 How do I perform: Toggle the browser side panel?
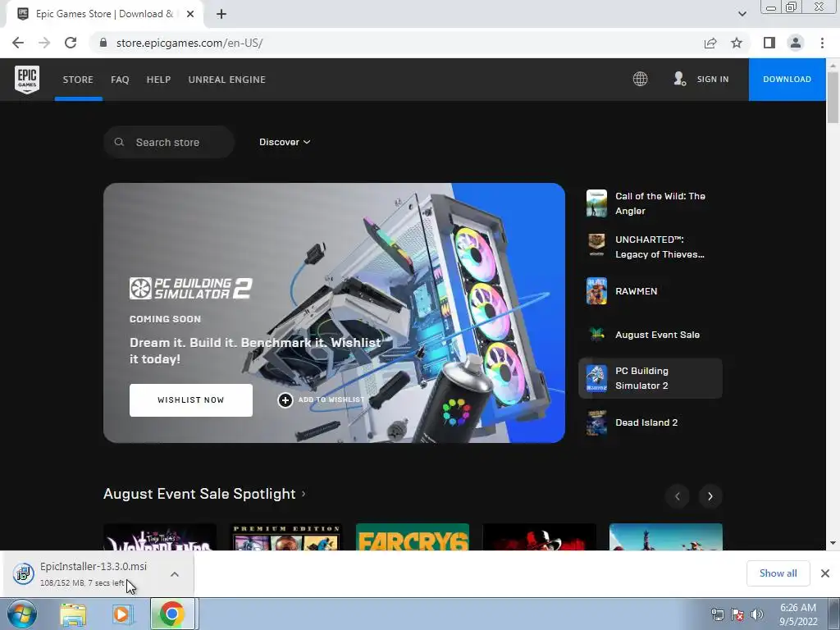tap(769, 43)
